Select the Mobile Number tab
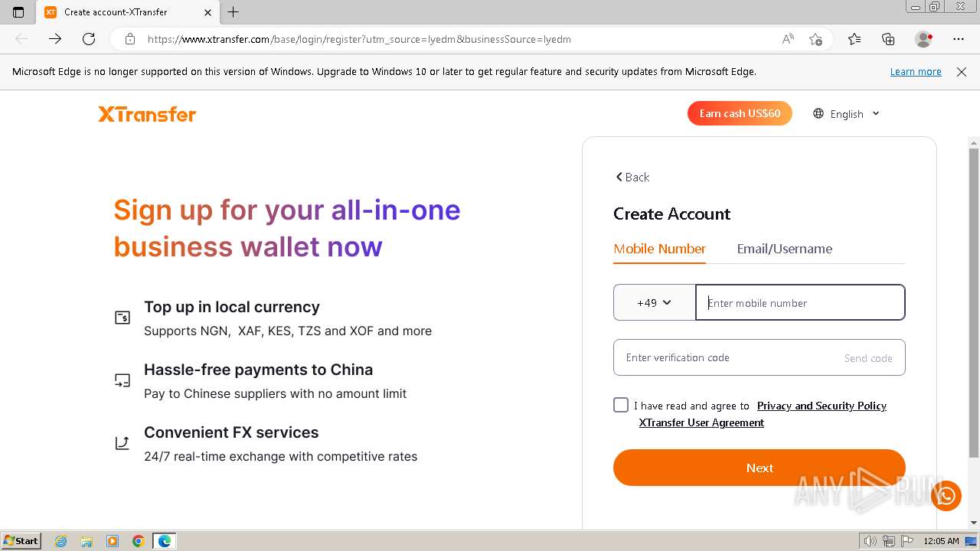The width and height of the screenshot is (980, 551). (659, 249)
